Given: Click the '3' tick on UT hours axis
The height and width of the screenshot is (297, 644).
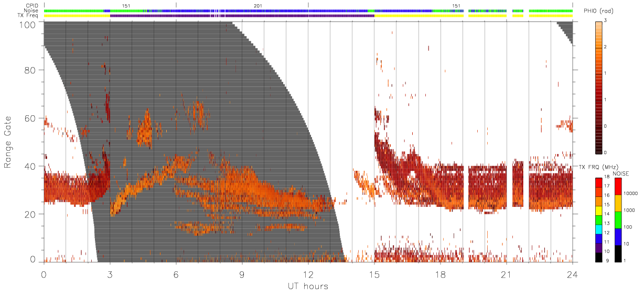Looking at the screenshot, I should tap(110, 273).
